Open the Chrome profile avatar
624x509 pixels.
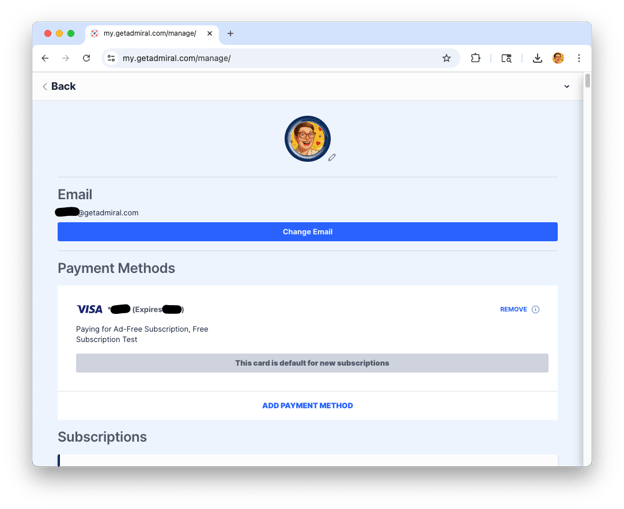click(558, 58)
